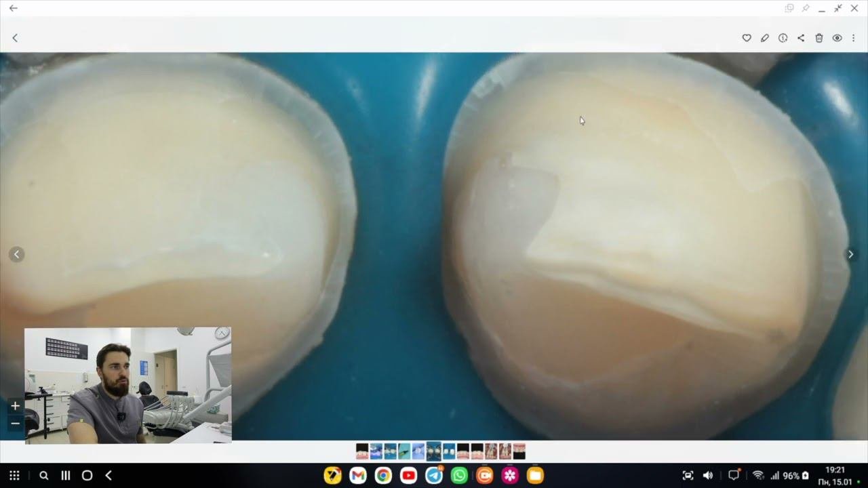Screen dimensions: 868x488
Task: Open the yellow folder files app
Action: pos(535,476)
